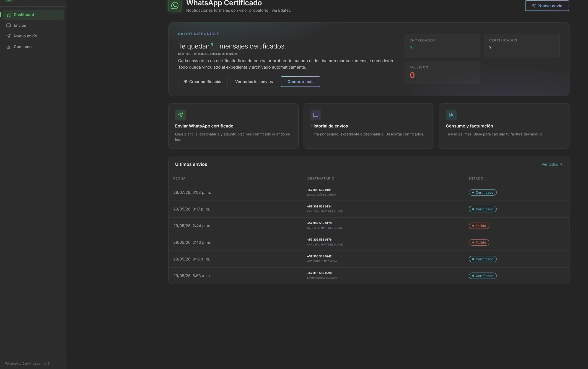588x369 pixels.
Task: Open the Dashboard sidebar item
Action: [x=33, y=15]
